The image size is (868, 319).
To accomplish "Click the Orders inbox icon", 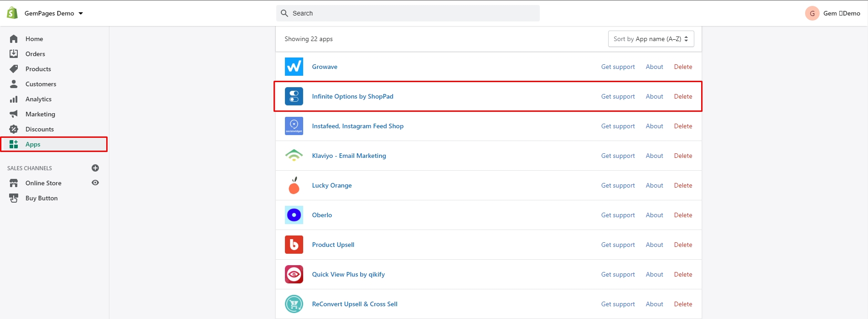I will [x=14, y=54].
